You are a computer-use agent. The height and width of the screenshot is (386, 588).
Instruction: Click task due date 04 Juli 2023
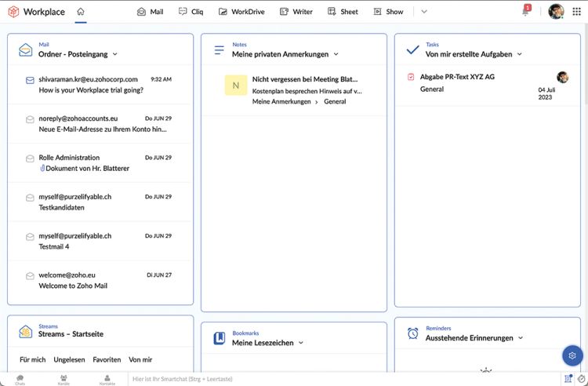pos(546,93)
